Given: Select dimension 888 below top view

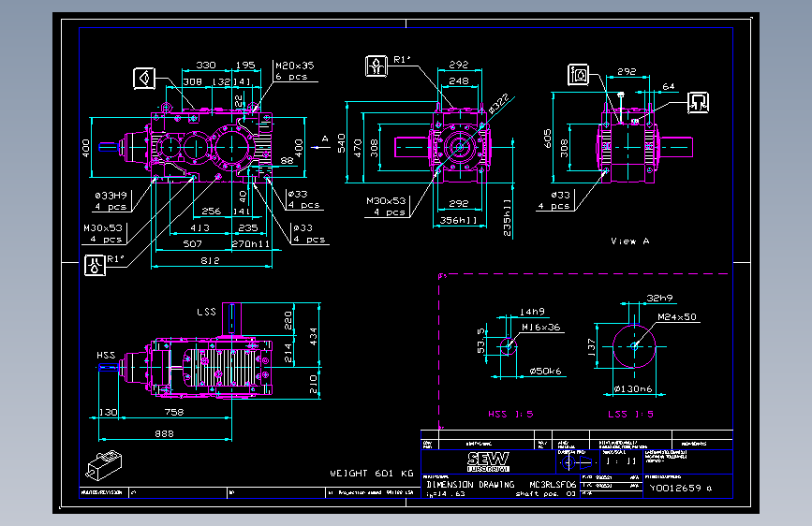Looking at the screenshot, I should pos(164,434).
